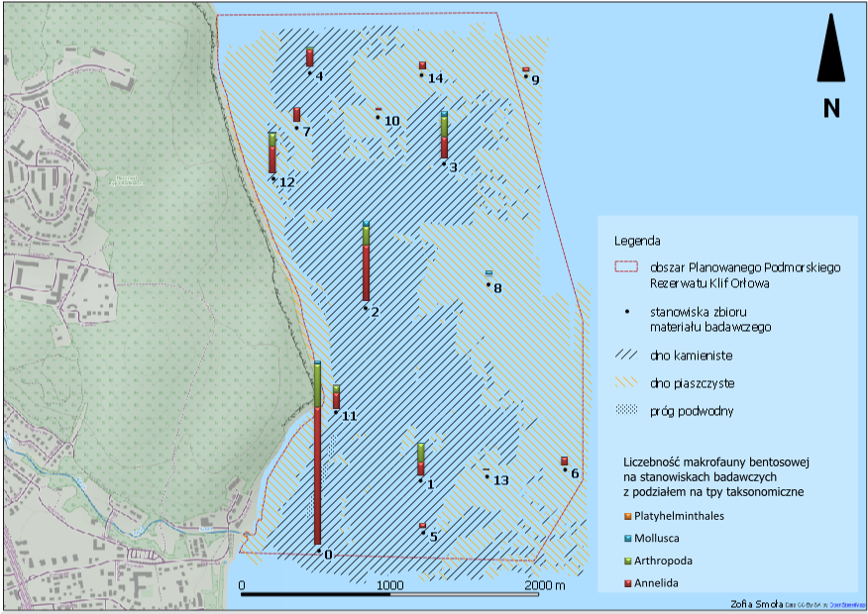Click the stacked bar above station 12
This screenshot has height=614, width=868.
(x=272, y=153)
